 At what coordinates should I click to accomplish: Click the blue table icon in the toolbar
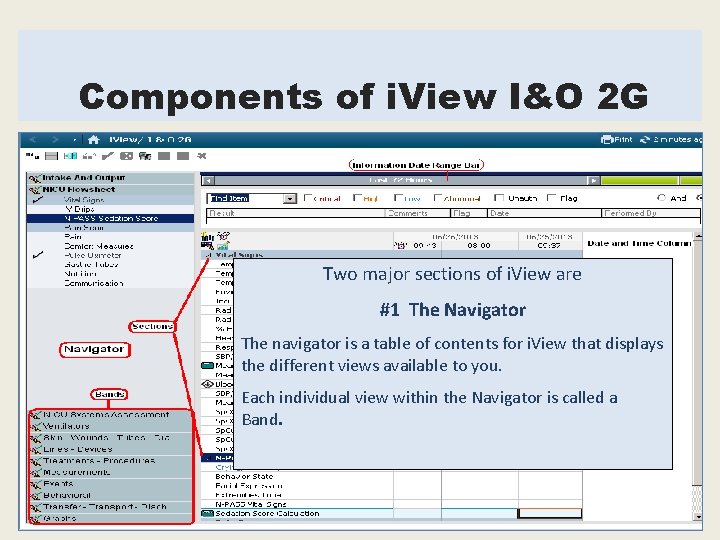tap(70, 156)
